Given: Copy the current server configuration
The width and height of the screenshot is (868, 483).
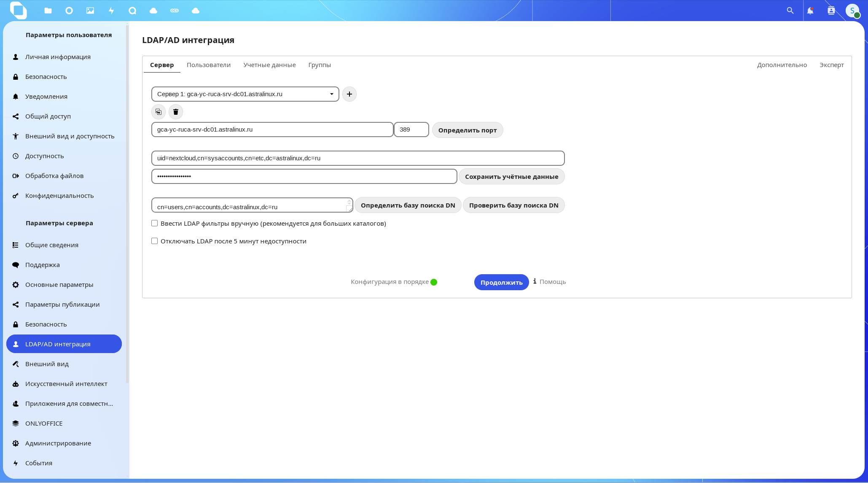Looking at the screenshot, I should pos(159,112).
